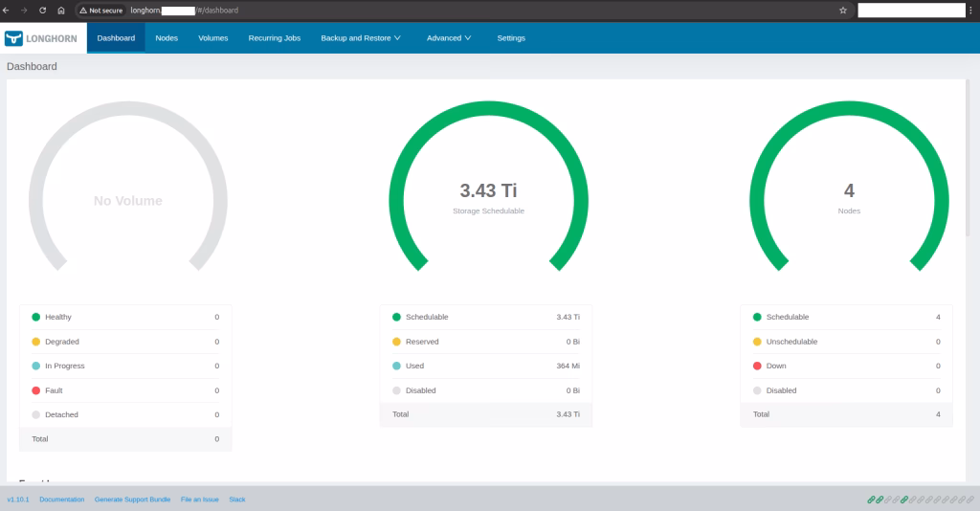The image size is (980, 511).
Task: Click the Longhorn logo in header
Action: tap(40, 38)
